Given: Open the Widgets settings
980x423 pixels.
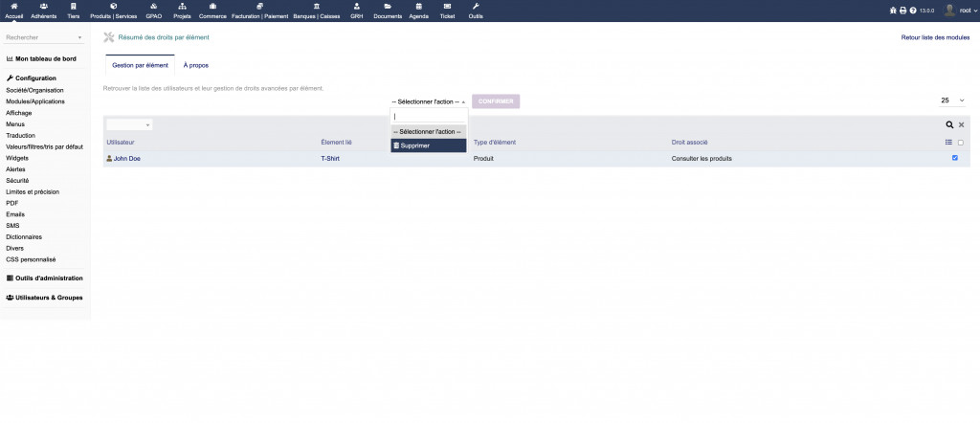Looking at the screenshot, I should 17,158.
